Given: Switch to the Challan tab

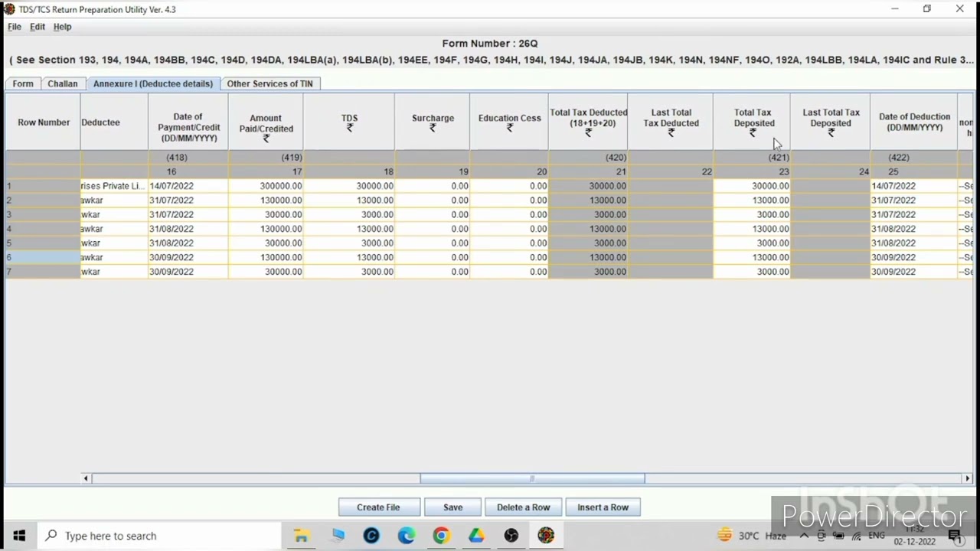Looking at the screenshot, I should click(x=63, y=83).
